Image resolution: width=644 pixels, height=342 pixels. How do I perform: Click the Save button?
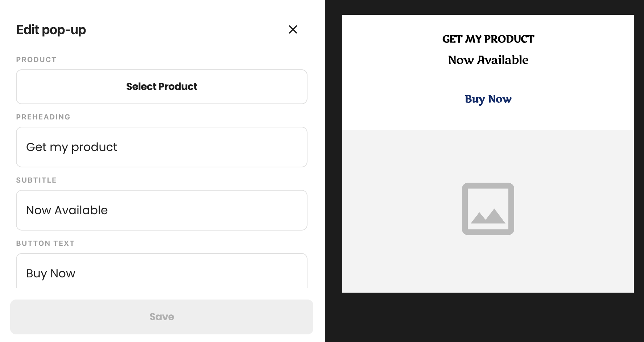(162, 317)
